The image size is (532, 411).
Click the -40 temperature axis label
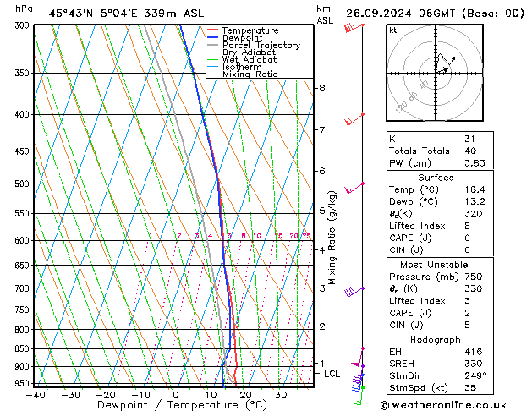[36, 395]
